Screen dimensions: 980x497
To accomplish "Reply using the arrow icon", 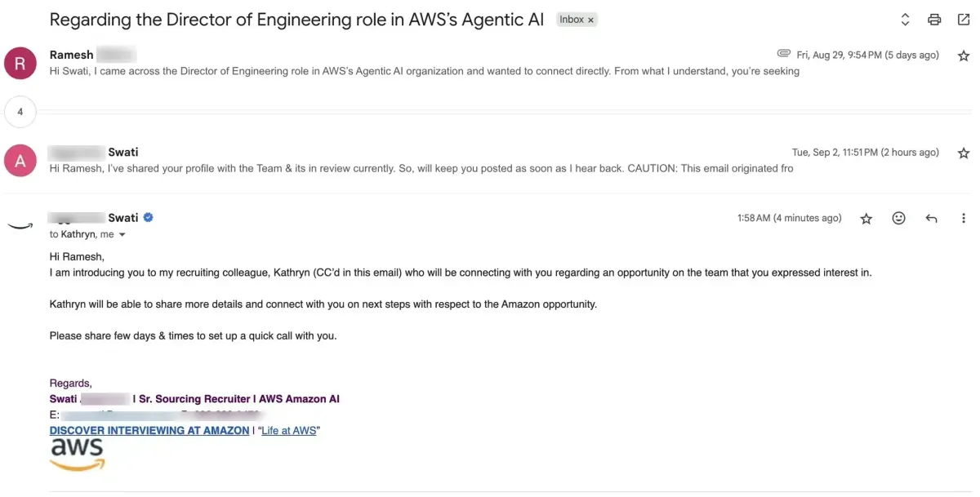I will pyautogui.click(x=931, y=219).
